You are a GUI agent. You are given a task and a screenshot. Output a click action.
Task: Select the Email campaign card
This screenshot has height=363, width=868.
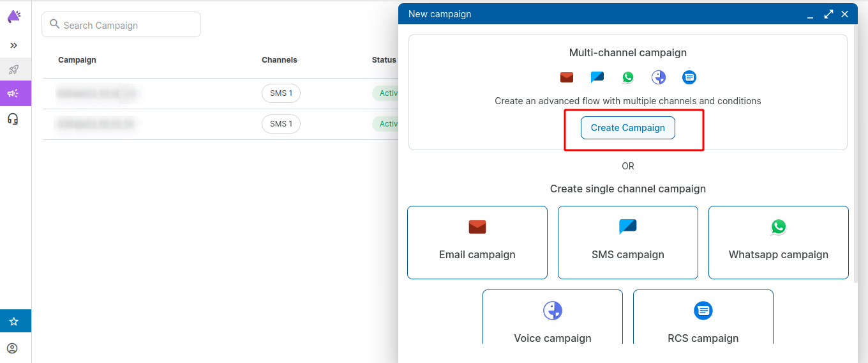[x=477, y=242]
